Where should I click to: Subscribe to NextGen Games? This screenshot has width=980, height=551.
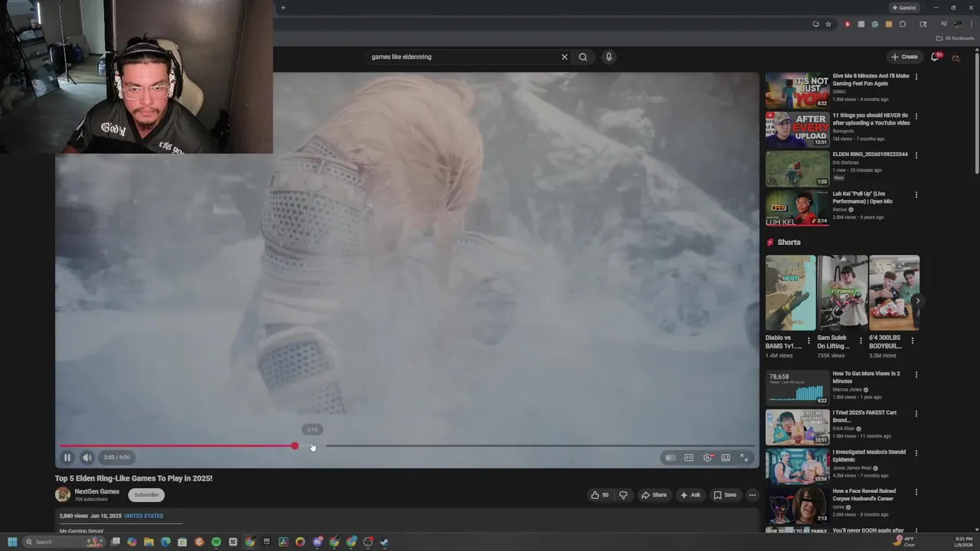pos(146,495)
